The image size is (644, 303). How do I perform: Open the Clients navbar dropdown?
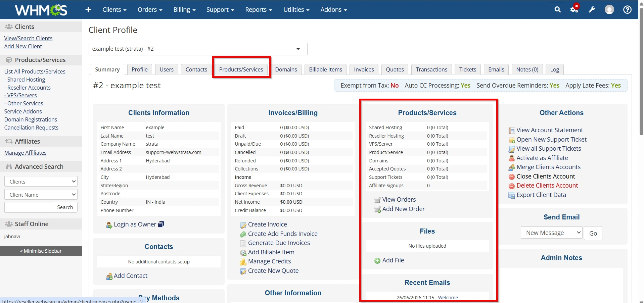click(114, 10)
